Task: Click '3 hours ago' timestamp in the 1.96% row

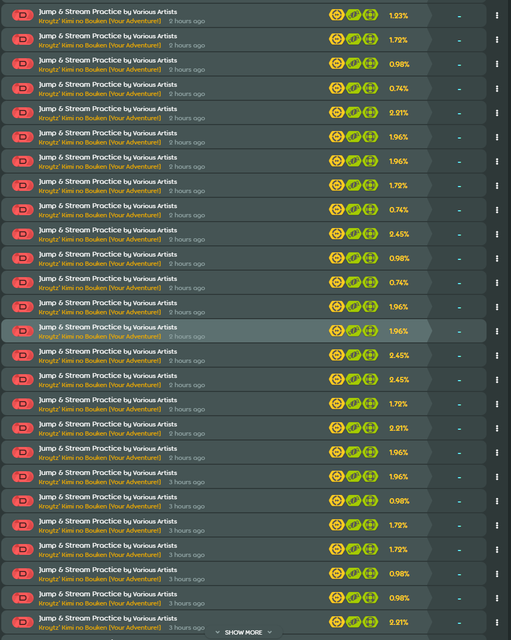Action: 187,482
